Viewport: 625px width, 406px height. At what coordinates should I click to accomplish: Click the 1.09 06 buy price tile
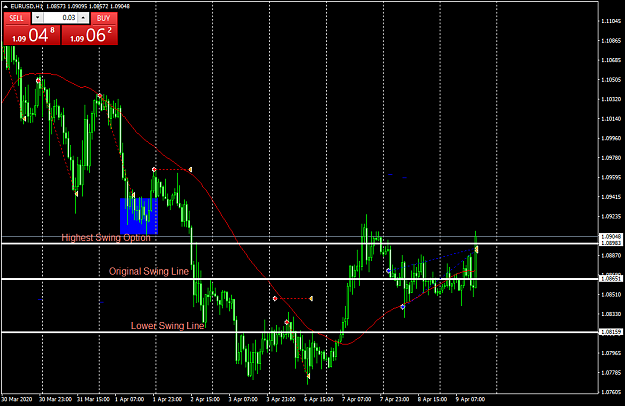[x=90, y=35]
